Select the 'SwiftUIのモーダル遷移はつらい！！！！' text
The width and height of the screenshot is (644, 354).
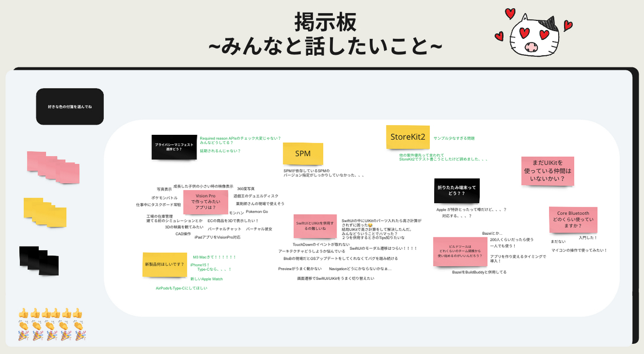383,248
